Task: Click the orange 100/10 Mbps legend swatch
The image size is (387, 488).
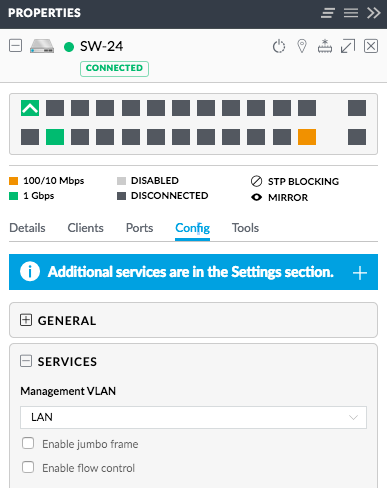Action: (13, 181)
